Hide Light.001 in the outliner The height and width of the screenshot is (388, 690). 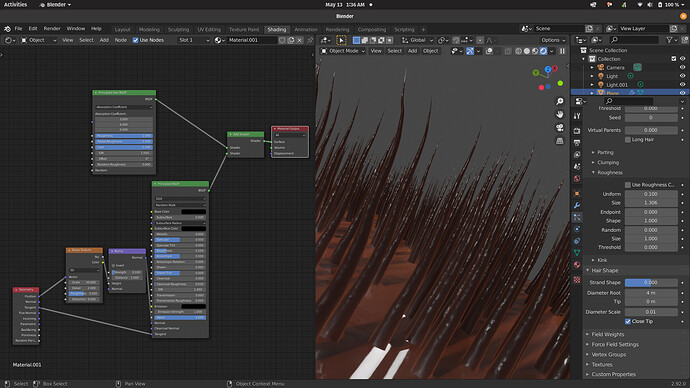tap(683, 84)
